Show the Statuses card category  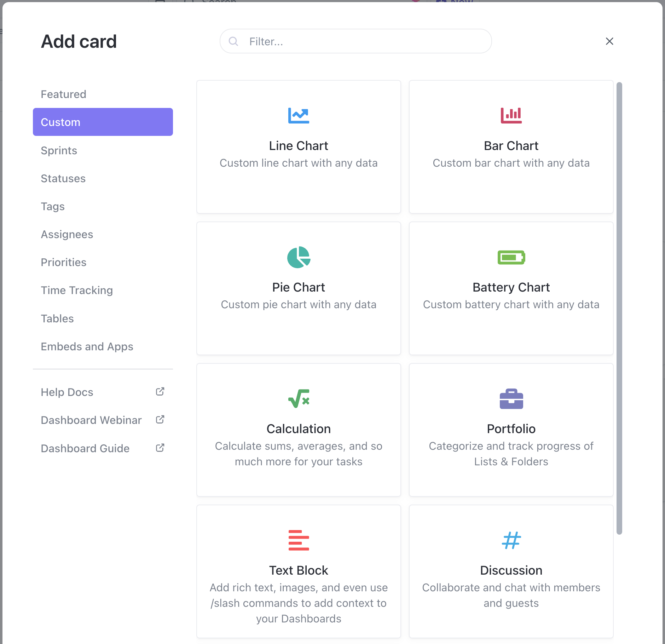click(63, 178)
